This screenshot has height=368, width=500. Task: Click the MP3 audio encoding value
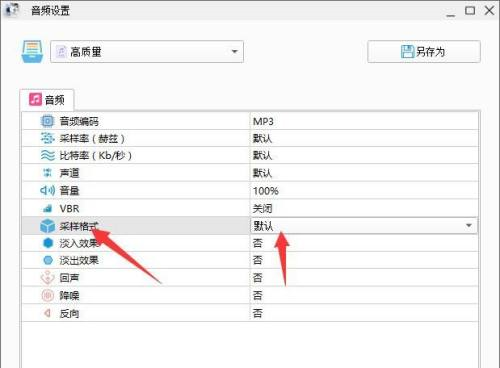point(263,121)
